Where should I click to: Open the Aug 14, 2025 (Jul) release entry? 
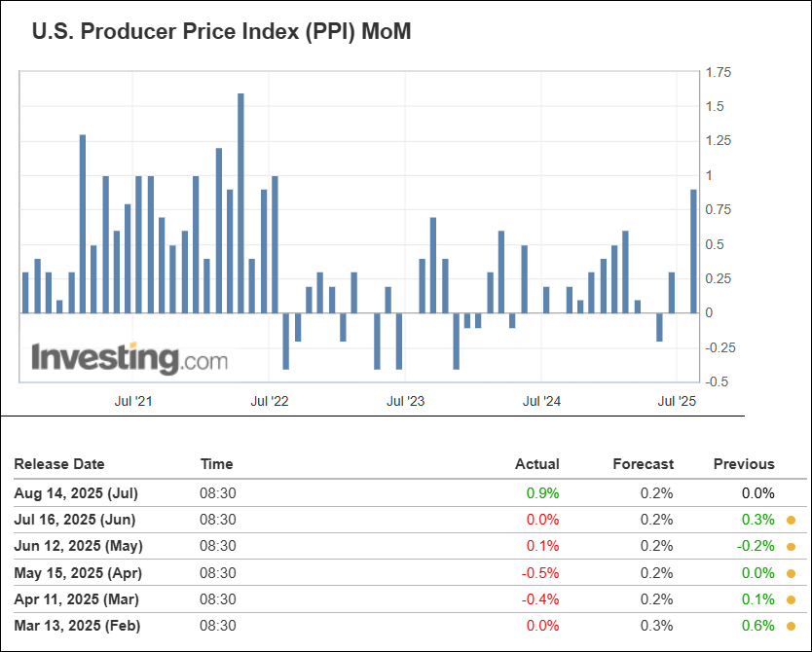75,493
